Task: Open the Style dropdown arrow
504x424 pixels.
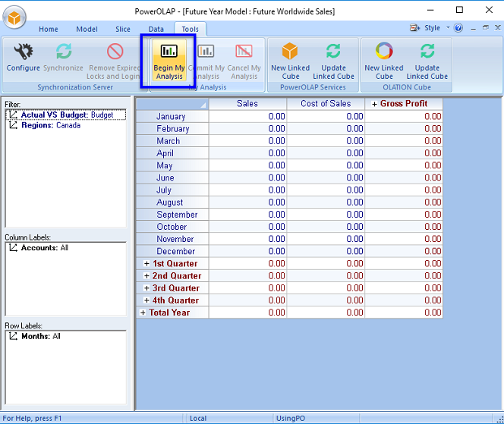Action: 448,28
